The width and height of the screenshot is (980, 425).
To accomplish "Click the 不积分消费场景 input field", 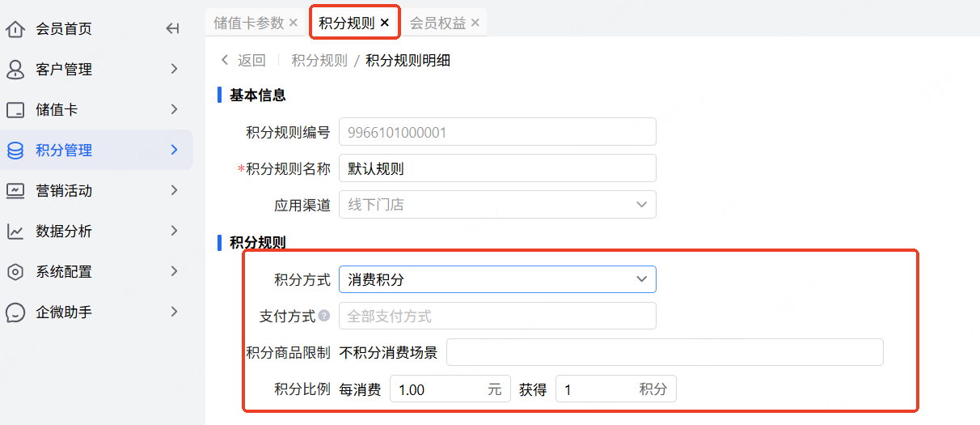I will point(664,353).
